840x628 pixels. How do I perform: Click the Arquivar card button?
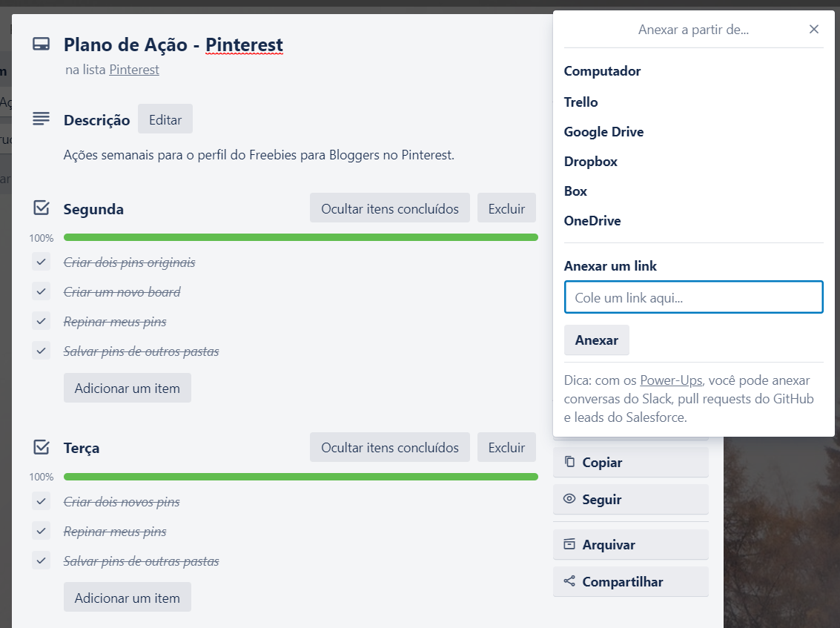pyautogui.click(x=630, y=544)
